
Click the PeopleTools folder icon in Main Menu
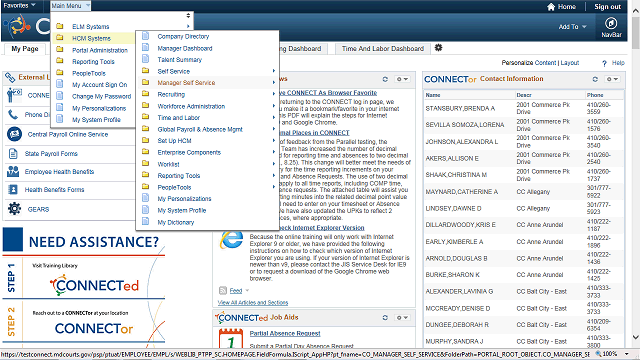[60, 73]
